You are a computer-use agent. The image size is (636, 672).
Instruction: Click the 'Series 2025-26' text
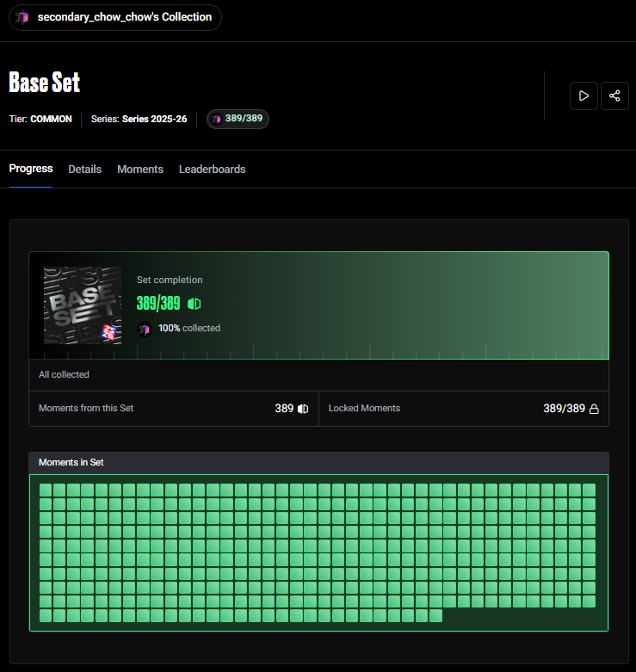coord(154,119)
